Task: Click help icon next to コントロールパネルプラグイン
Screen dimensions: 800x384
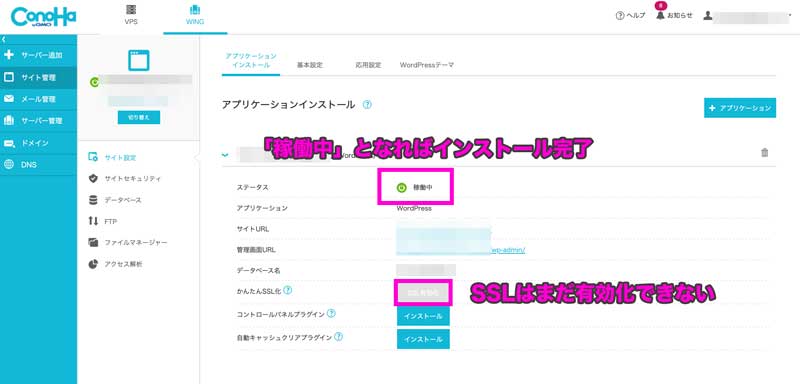Action: pyautogui.click(x=331, y=313)
